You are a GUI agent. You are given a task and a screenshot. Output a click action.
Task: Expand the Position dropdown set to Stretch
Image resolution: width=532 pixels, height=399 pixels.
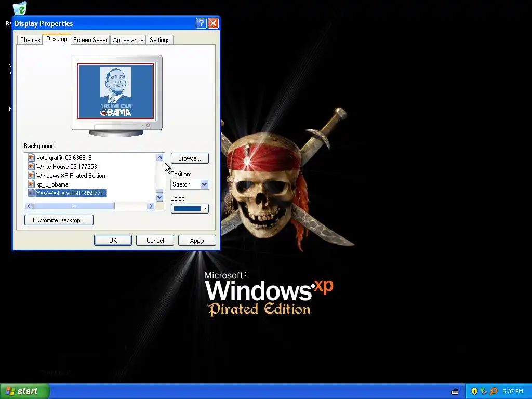204,184
